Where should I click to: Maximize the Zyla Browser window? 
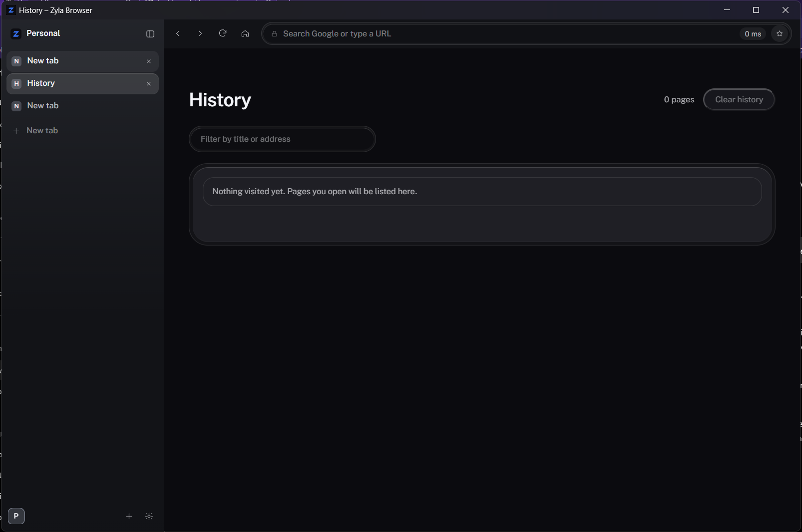(756, 10)
